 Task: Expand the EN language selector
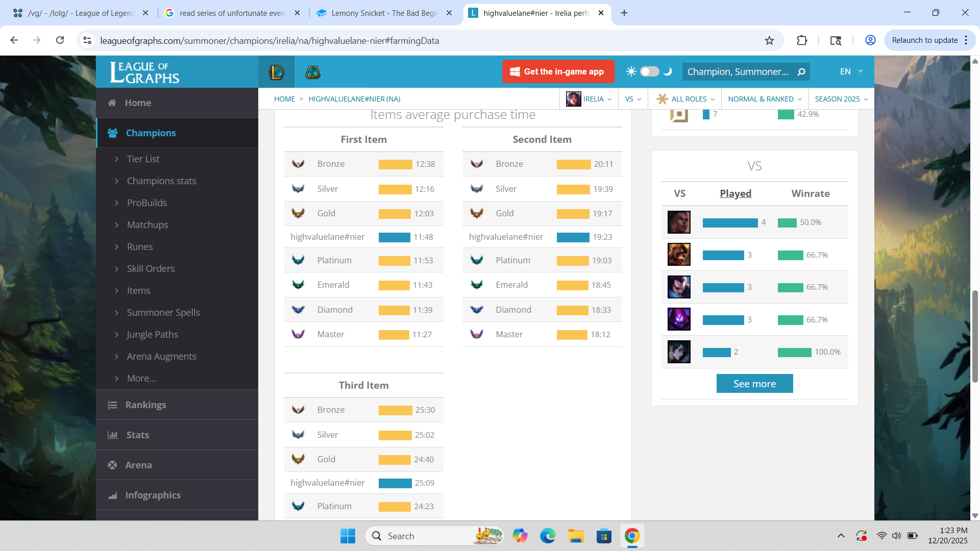point(851,71)
